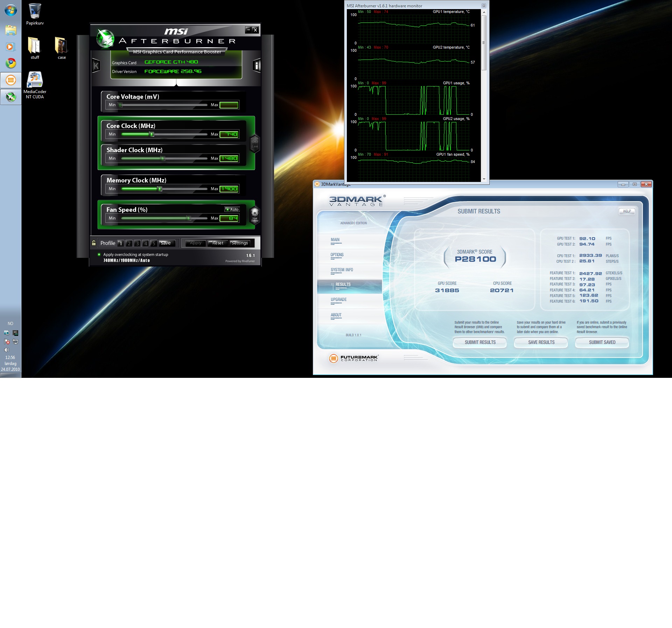The image size is (672, 628).
Task: Select MediaCoder NT CUDA desktop shortcut
Action: coord(35,85)
